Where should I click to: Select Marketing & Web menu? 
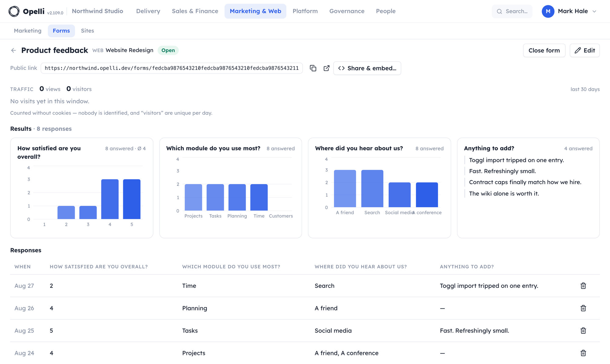(x=255, y=11)
